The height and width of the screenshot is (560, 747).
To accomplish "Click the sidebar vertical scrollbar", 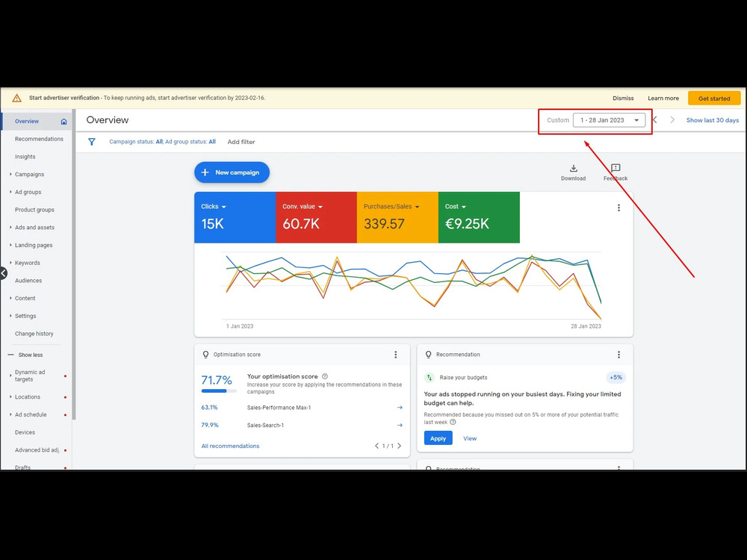I will tap(74, 264).
